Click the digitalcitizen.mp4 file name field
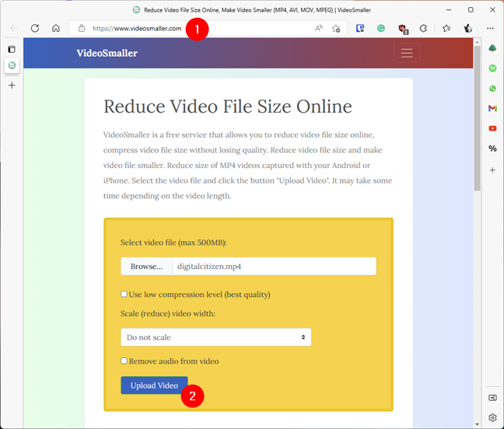The image size is (504, 429). [x=275, y=267]
